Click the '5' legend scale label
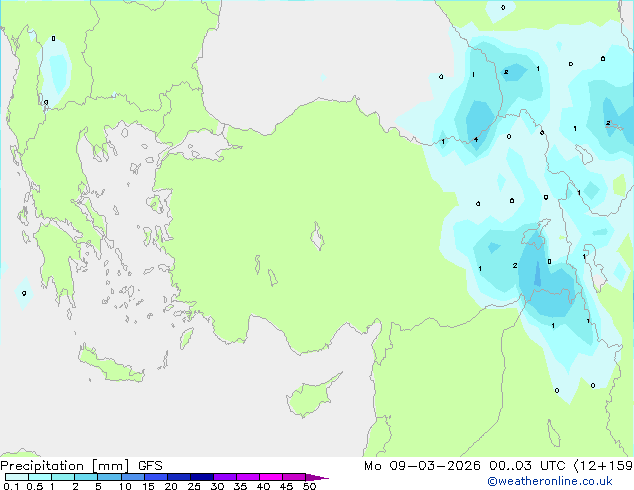634x490 pixels. [x=98, y=486]
